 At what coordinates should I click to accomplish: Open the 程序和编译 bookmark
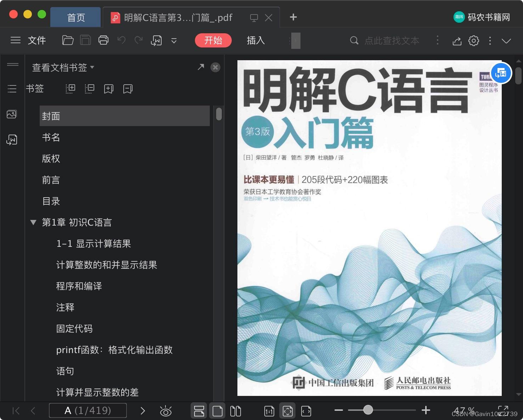pos(79,286)
